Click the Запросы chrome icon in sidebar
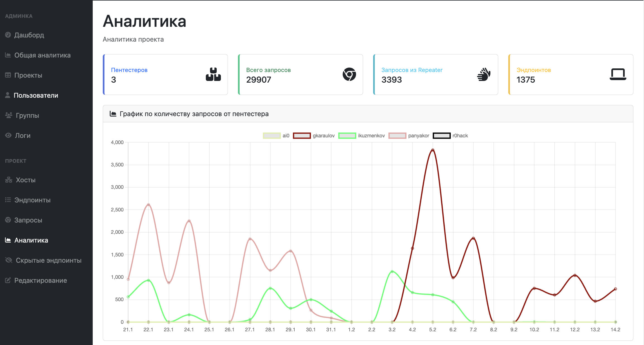 8,220
